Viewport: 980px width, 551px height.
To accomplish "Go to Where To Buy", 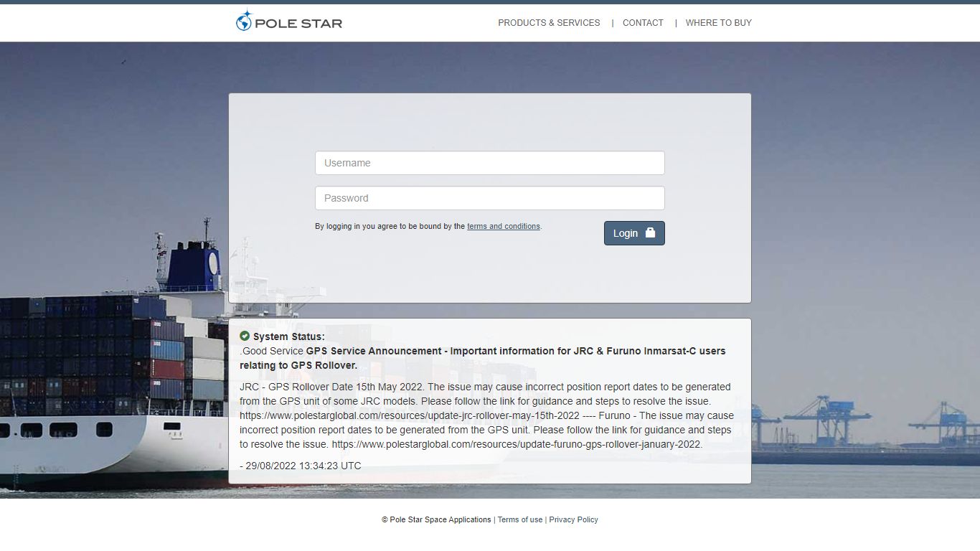I will tap(718, 23).
